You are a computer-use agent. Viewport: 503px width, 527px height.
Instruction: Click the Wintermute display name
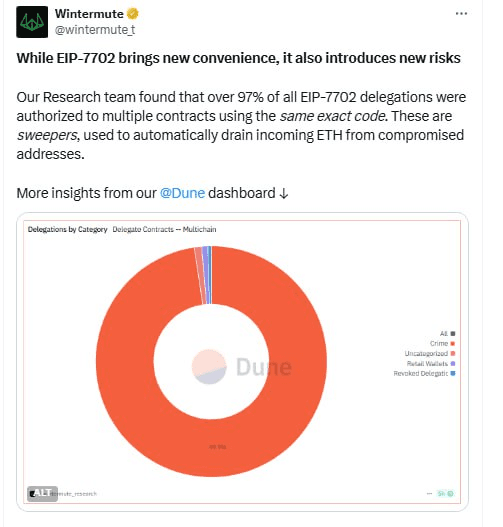89,14
